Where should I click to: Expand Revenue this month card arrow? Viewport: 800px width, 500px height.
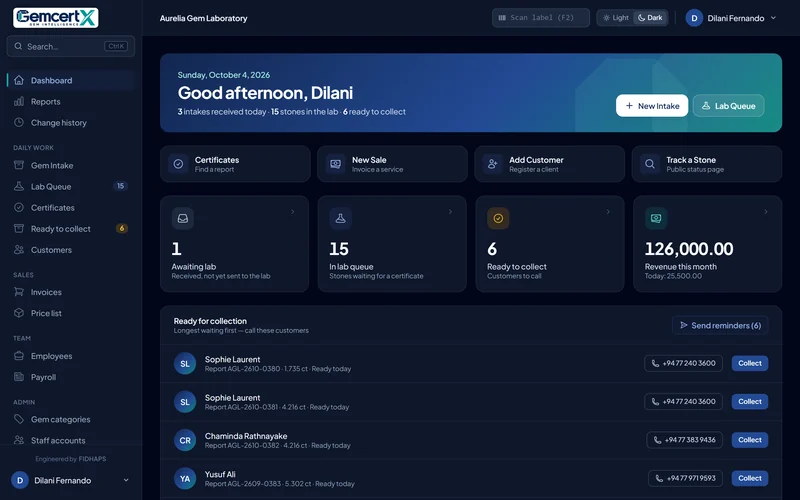(765, 212)
